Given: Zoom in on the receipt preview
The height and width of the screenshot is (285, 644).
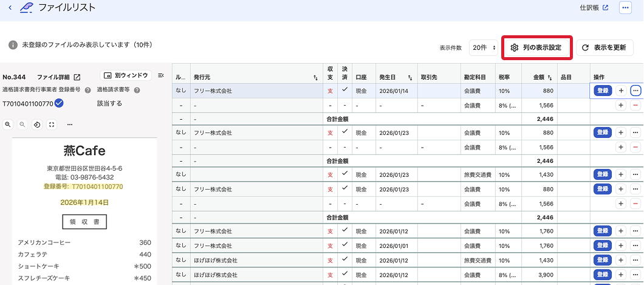Looking at the screenshot, I should point(7,125).
